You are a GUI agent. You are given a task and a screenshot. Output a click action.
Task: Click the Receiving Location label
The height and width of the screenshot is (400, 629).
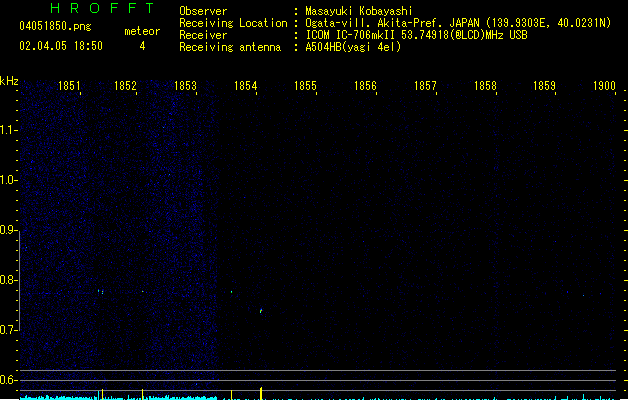click(233, 23)
